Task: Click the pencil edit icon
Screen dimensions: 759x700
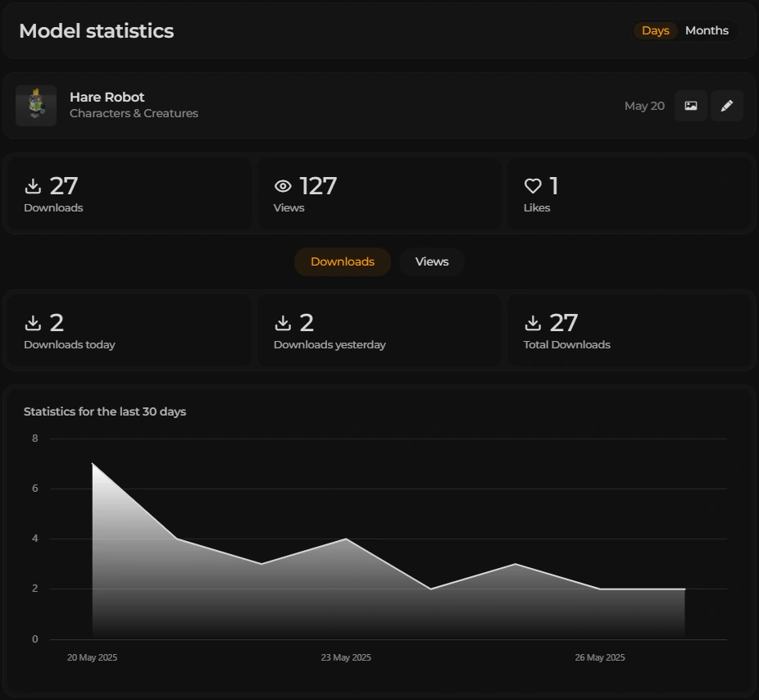Action: pos(726,106)
